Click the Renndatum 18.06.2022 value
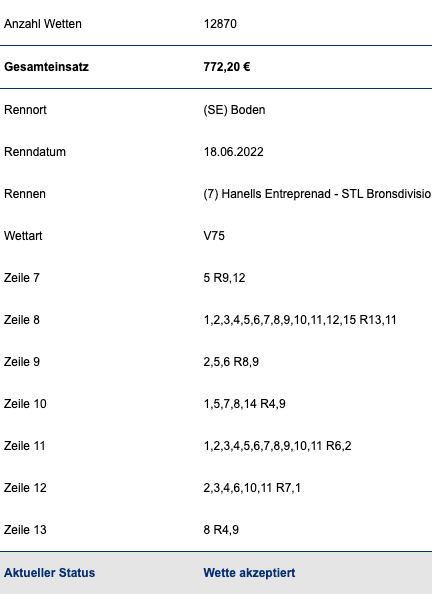The image size is (432, 594). point(233,152)
